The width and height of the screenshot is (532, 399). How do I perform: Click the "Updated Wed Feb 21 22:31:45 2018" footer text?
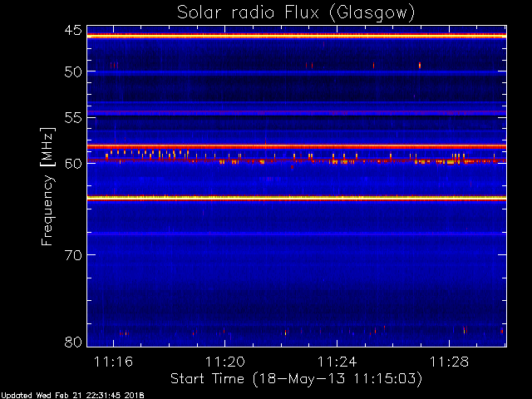(x=72, y=396)
